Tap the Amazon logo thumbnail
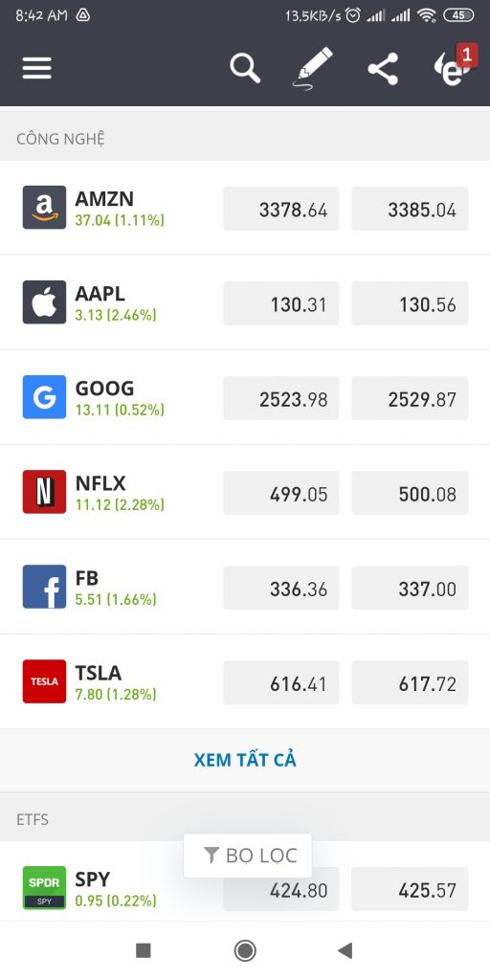Screen dimensions: 490x980 44,208
